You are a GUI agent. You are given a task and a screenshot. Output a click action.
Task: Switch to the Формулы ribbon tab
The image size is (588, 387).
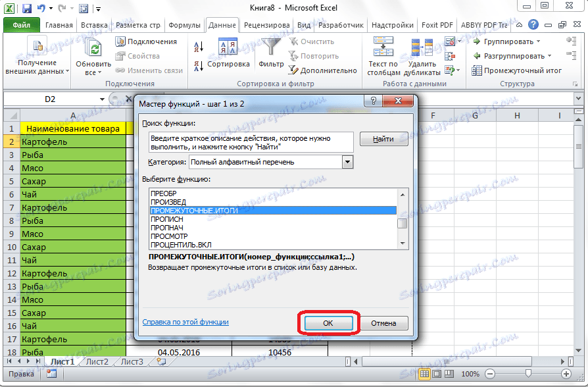pos(184,24)
